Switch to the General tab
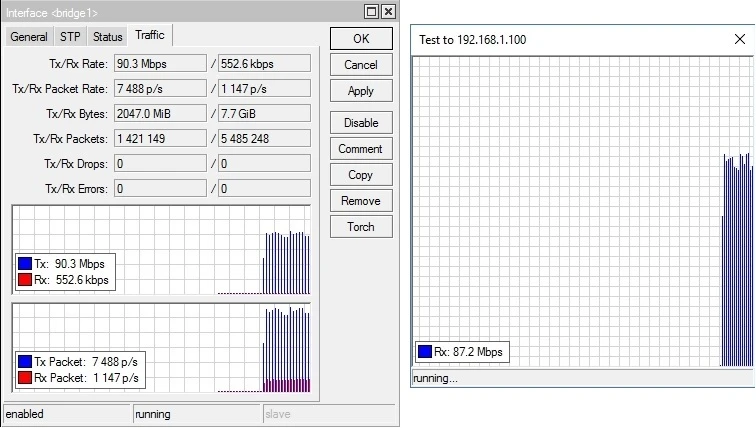Viewport: 756px width, 428px height. pos(29,37)
